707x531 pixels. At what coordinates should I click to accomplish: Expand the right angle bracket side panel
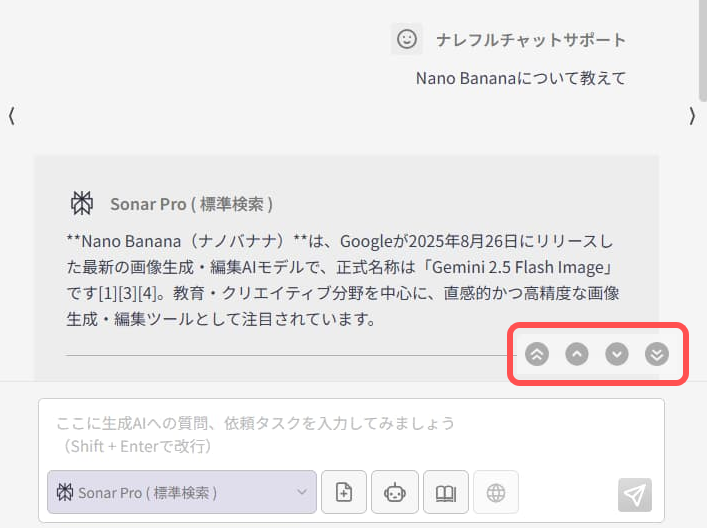point(692,116)
